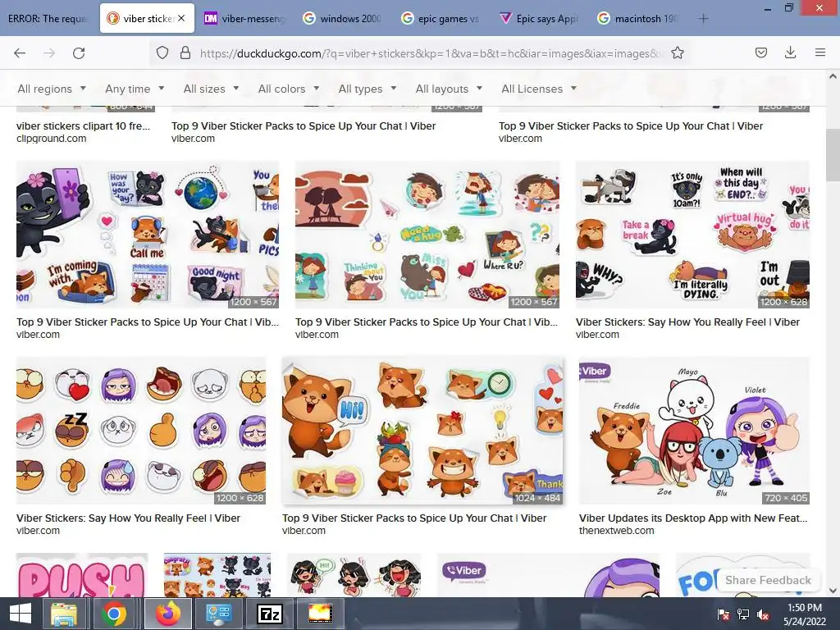The image size is (840, 630).
Task: Reload the current page
Action: click(79, 53)
